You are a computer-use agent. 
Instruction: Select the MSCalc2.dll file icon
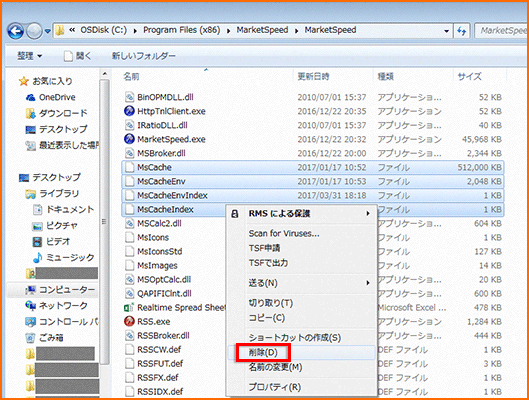click(x=129, y=223)
